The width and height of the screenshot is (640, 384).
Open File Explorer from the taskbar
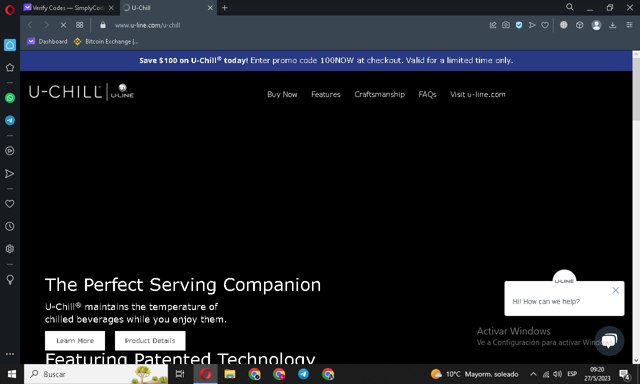230,374
